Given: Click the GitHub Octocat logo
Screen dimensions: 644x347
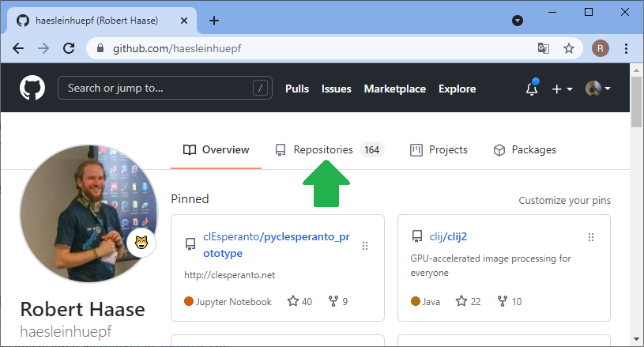Looking at the screenshot, I should click(x=32, y=89).
